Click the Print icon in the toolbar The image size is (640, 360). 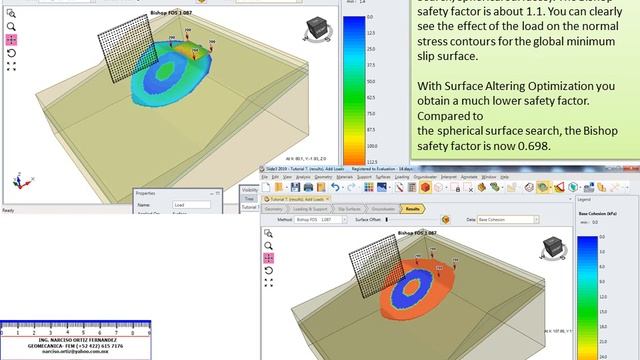(309, 187)
